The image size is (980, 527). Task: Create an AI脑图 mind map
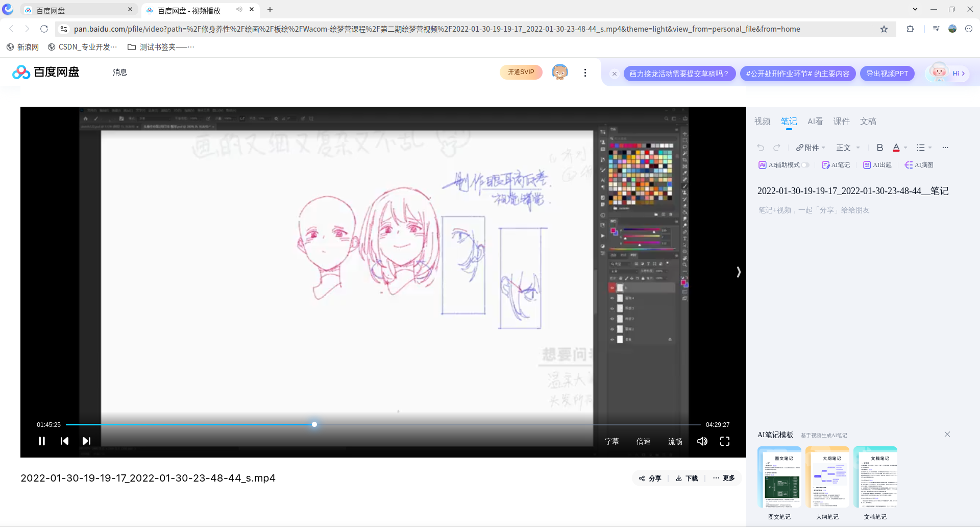tap(919, 165)
